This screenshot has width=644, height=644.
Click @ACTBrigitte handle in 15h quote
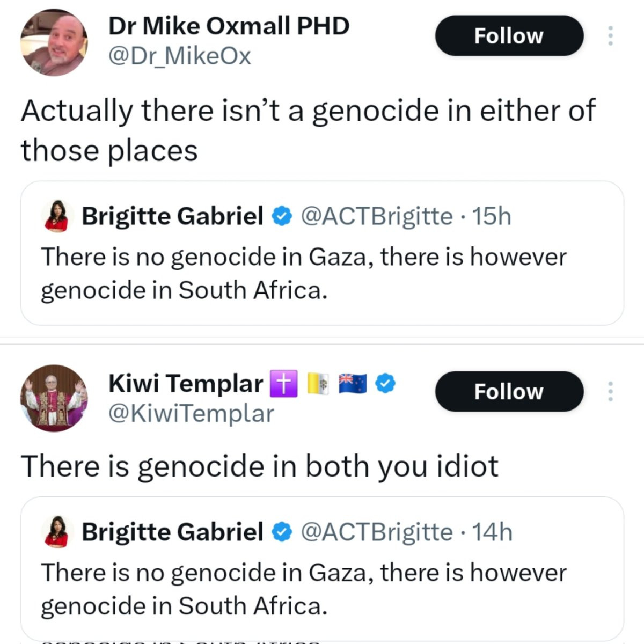pyautogui.click(x=377, y=216)
